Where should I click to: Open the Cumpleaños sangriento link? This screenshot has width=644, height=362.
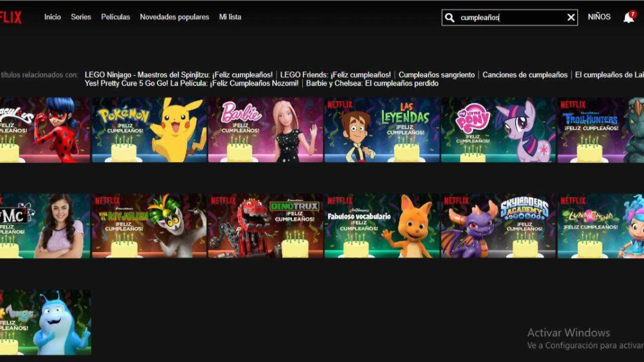pyautogui.click(x=437, y=75)
